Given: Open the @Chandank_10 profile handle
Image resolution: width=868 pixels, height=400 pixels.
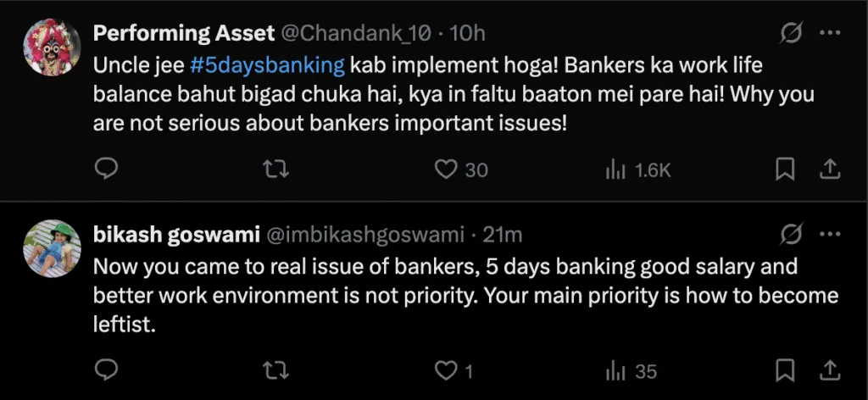Looking at the screenshot, I should 356,34.
